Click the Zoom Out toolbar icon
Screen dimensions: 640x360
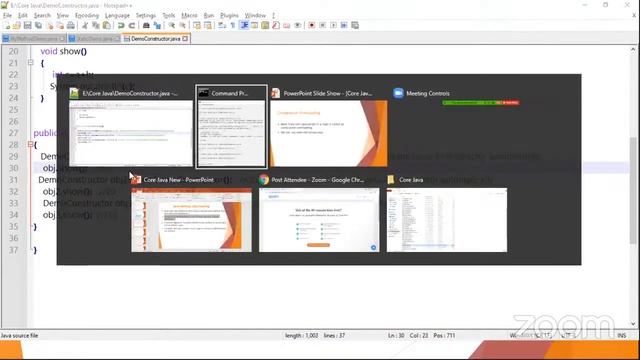click(x=182, y=25)
